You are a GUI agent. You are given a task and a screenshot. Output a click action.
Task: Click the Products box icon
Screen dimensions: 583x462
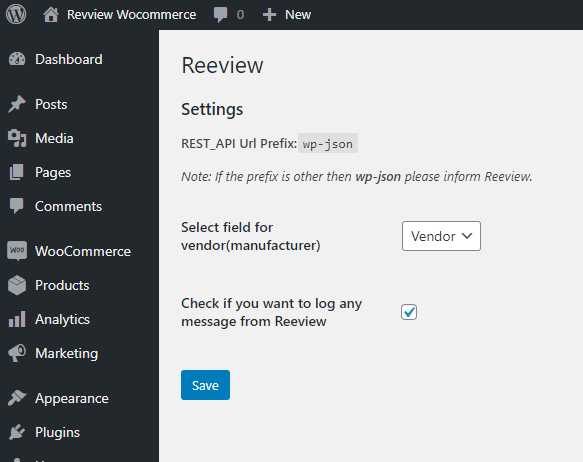tap(17, 285)
